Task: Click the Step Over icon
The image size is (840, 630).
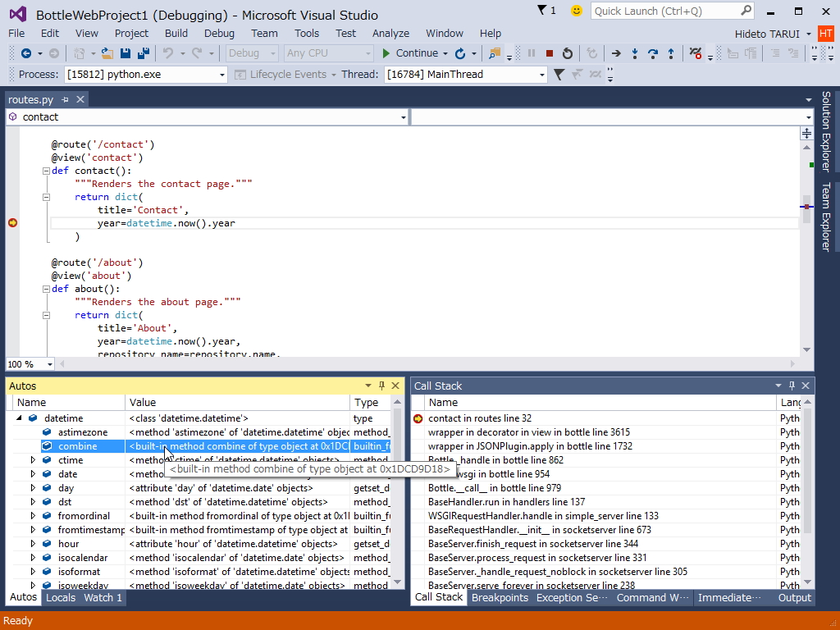Action: pyautogui.click(x=653, y=53)
